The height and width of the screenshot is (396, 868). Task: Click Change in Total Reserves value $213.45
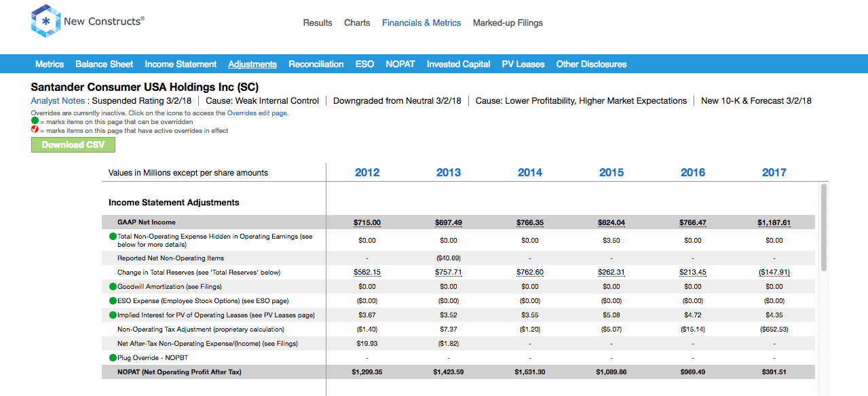pyautogui.click(x=693, y=273)
